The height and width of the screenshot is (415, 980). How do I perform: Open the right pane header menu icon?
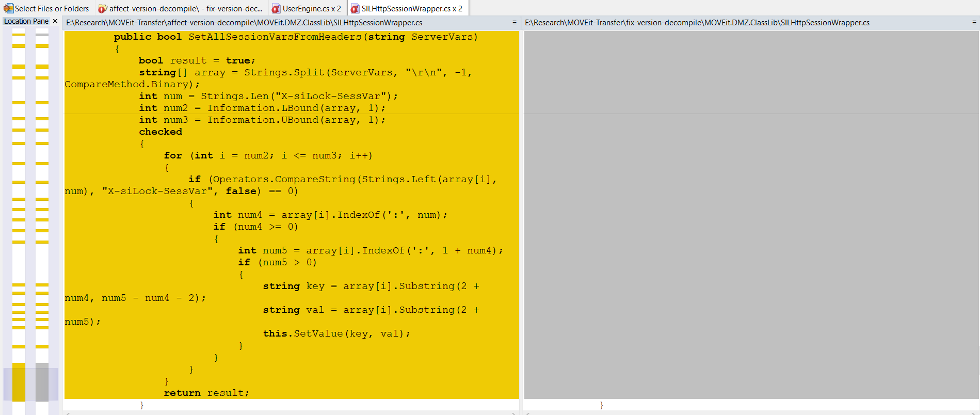tap(974, 23)
